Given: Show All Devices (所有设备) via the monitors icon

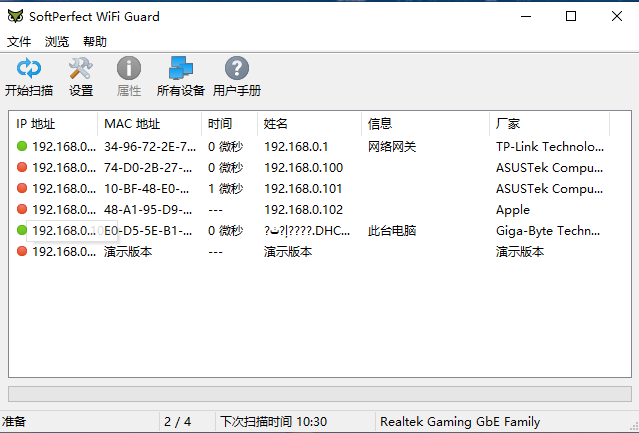Looking at the screenshot, I should click(x=181, y=68).
